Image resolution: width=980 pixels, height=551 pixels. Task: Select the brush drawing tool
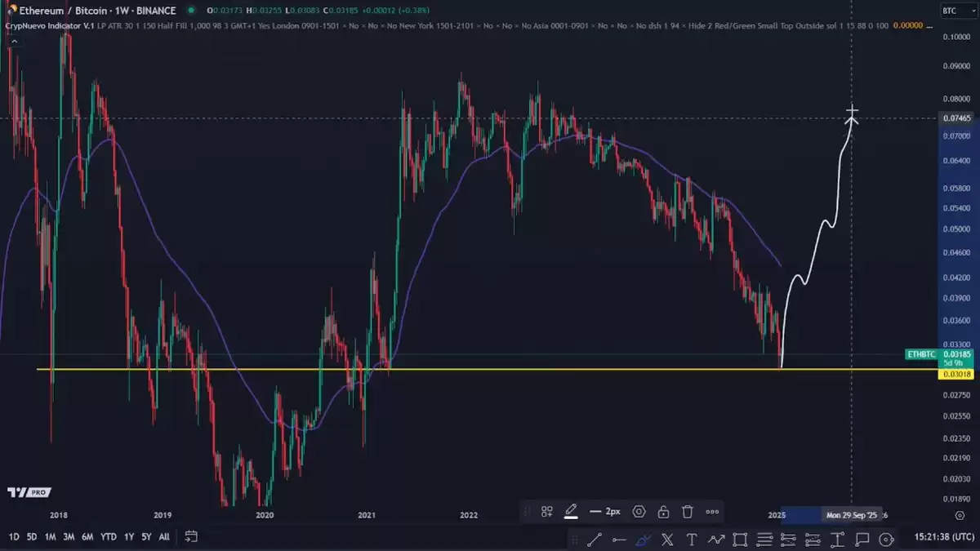(x=643, y=539)
